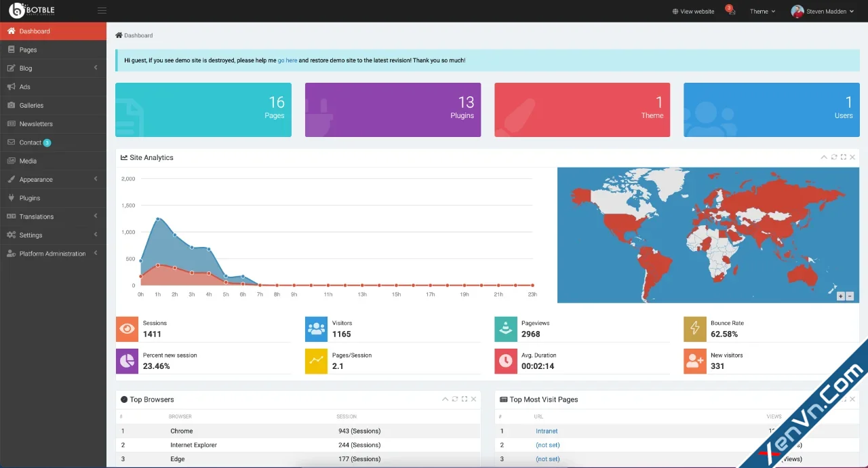
Task: Open the Plugins section from sidebar
Action: coord(28,197)
